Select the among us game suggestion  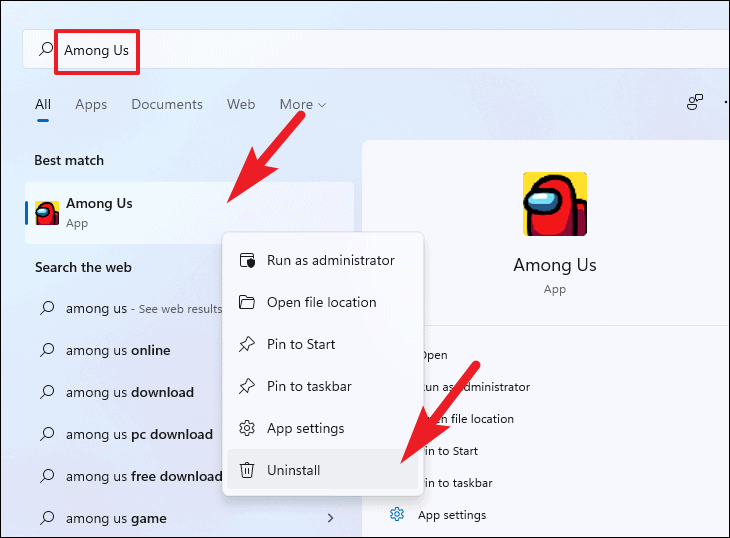[116, 518]
